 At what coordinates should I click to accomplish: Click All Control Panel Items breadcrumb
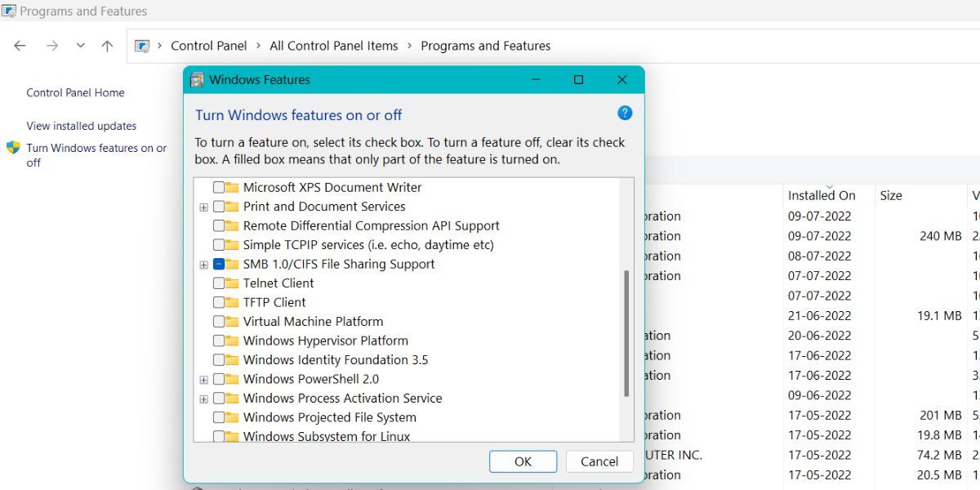click(x=334, y=46)
